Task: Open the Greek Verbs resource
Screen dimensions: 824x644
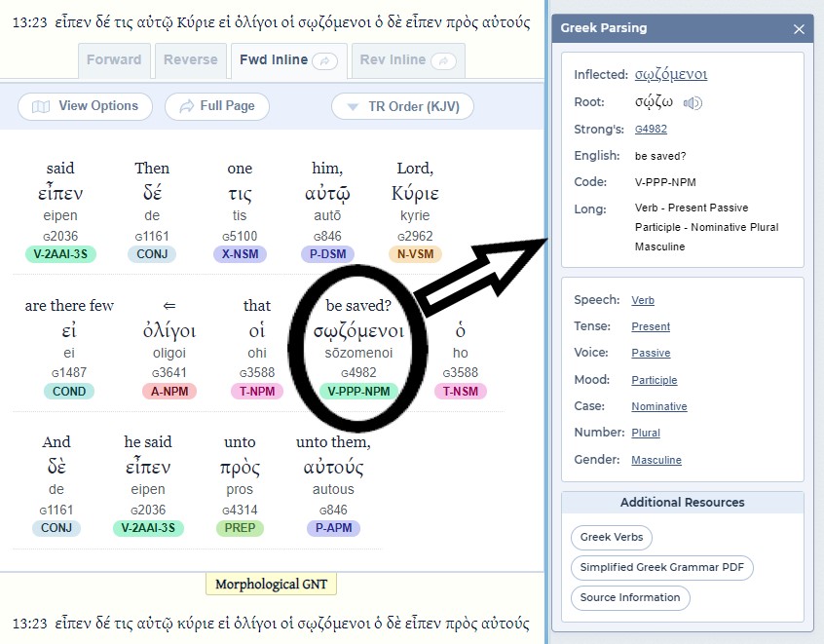Action: 612,537
